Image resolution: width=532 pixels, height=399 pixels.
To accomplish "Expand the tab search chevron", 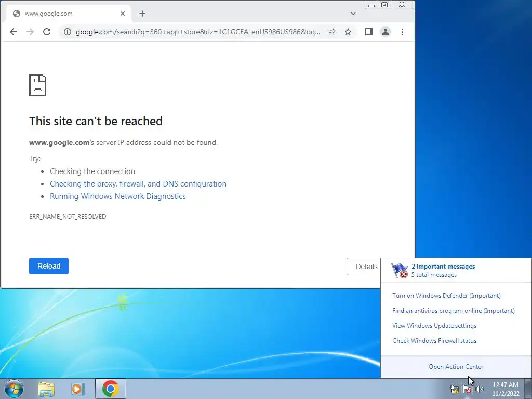I will [x=353, y=14].
